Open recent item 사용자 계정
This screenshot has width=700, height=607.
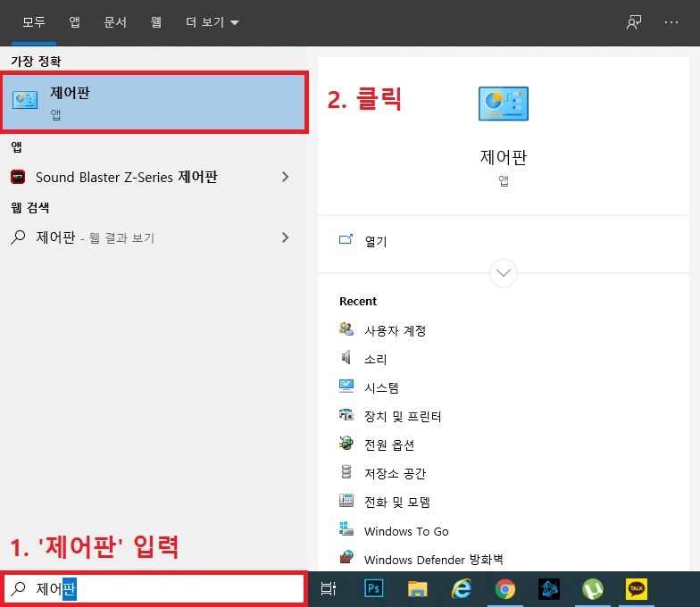pos(395,330)
